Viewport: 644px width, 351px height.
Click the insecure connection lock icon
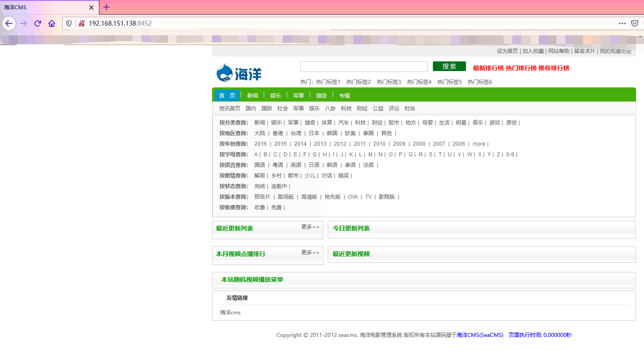pos(81,23)
